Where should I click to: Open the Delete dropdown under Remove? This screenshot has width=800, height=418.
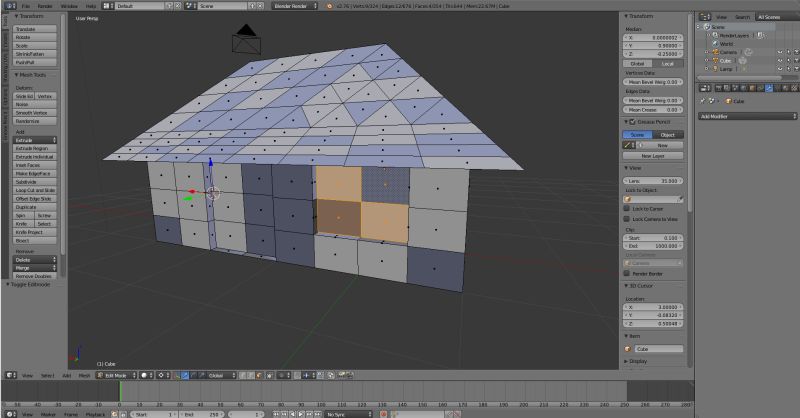[x=35, y=259]
